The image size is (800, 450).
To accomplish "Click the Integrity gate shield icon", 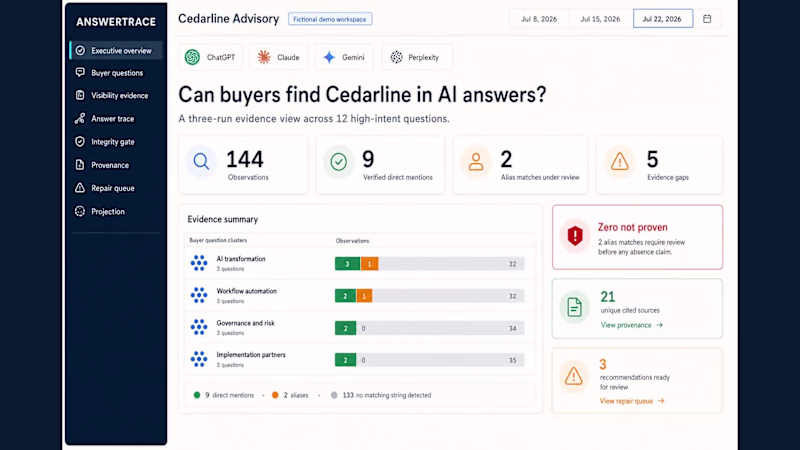I will [x=80, y=142].
